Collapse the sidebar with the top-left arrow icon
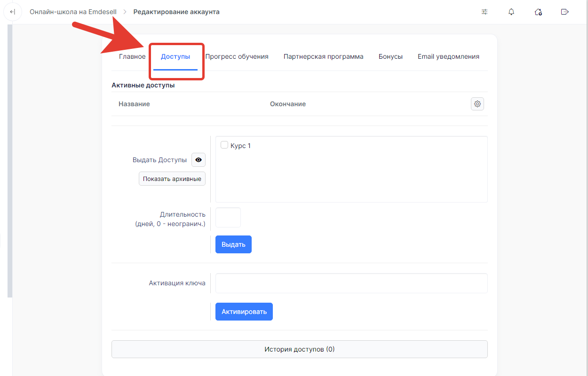This screenshot has width=588, height=376. pyautogui.click(x=13, y=12)
